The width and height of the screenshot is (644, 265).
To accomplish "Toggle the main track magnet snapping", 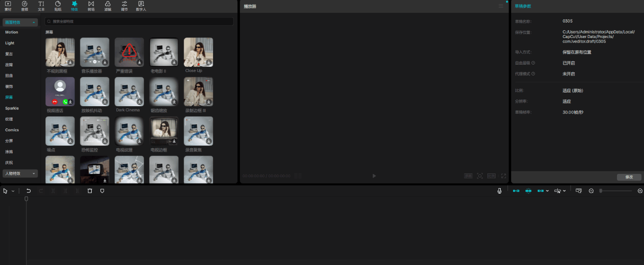I will (516, 191).
